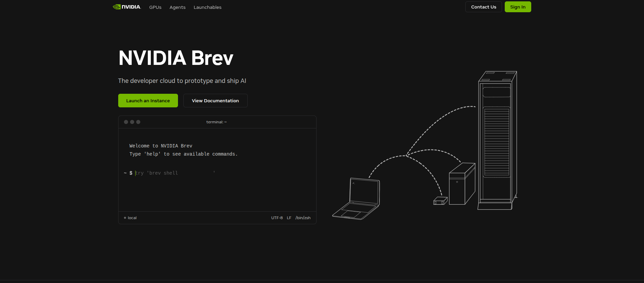The image size is (644, 283).
Task: Open View Documentation
Action: (x=215, y=101)
